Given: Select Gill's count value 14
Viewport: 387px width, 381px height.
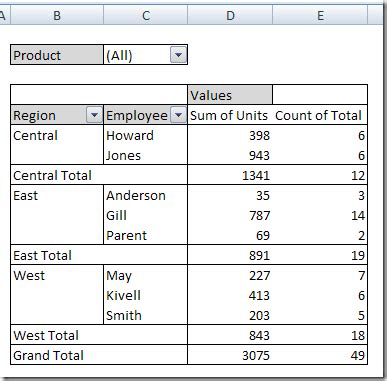Looking at the screenshot, I should tap(320, 215).
